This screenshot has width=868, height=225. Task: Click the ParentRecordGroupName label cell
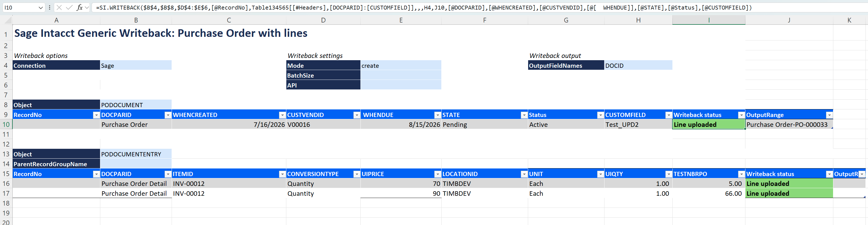[56, 164]
